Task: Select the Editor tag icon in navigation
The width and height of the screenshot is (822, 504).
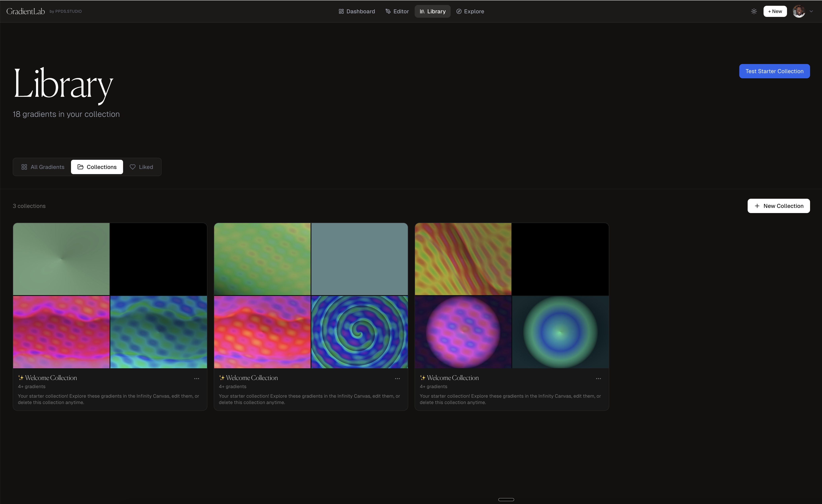Action: [x=388, y=11]
